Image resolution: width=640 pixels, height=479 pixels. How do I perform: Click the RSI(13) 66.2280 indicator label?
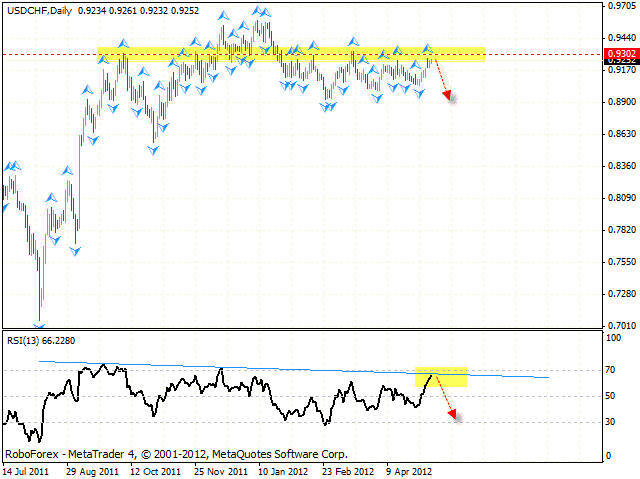42,340
